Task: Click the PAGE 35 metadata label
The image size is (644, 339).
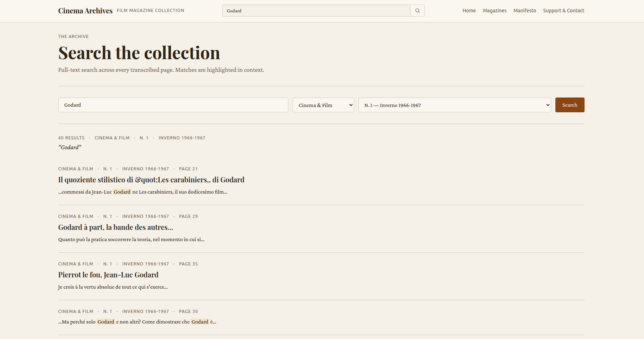Action: coord(188,264)
